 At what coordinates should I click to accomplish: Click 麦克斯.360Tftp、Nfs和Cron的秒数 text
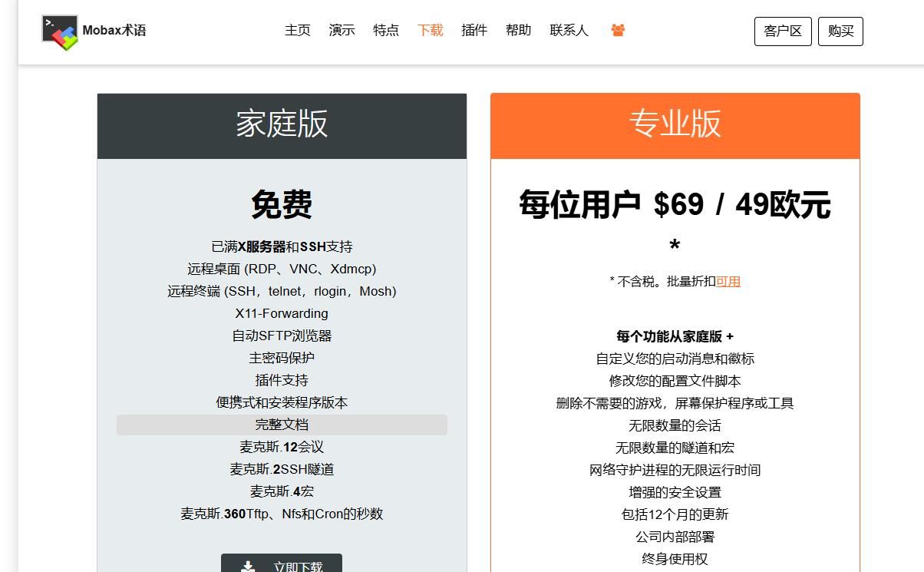[282, 514]
